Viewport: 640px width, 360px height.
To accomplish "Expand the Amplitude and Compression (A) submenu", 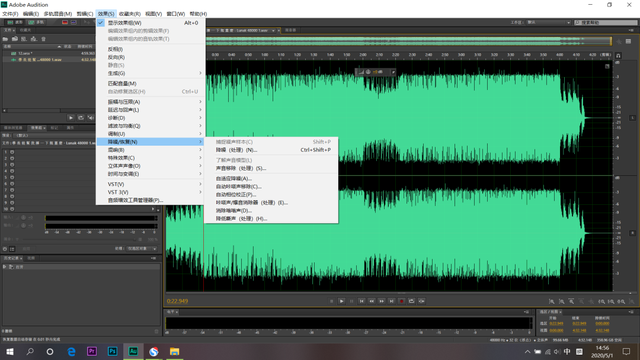I will pos(150,102).
